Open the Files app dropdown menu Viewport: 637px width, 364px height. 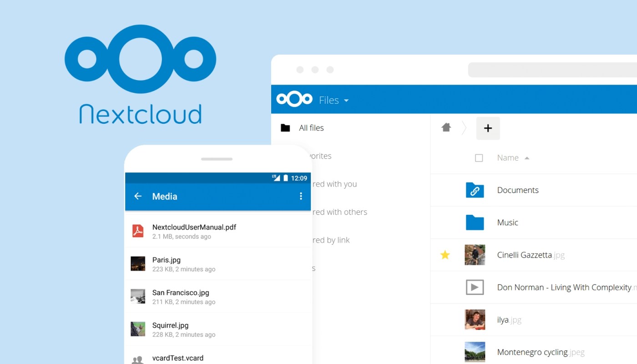(334, 101)
